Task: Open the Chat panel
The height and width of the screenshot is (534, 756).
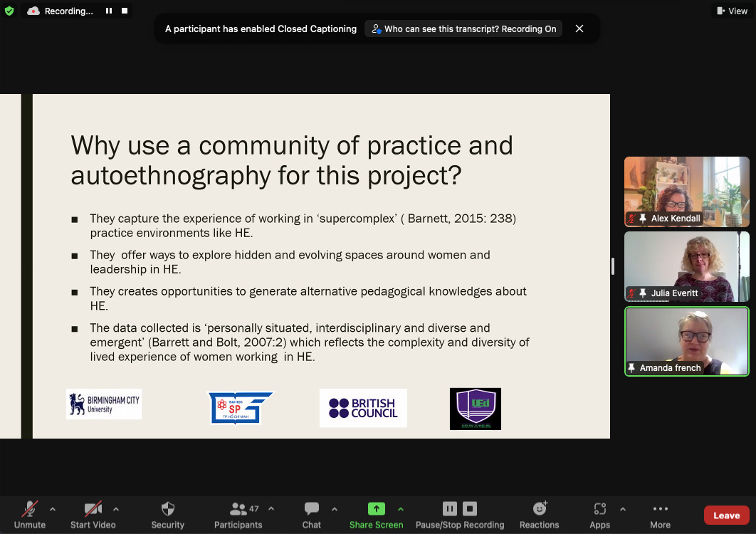Action: click(x=311, y=509)
